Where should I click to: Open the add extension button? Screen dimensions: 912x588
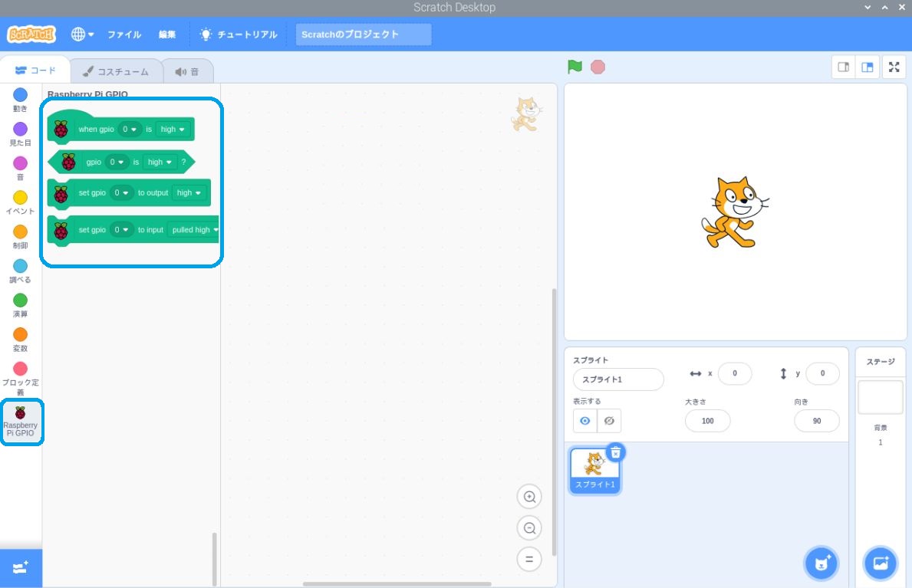point(21,567)
